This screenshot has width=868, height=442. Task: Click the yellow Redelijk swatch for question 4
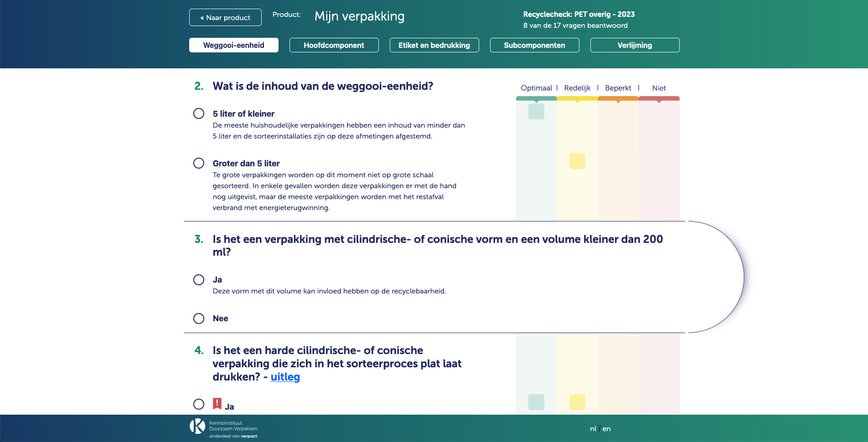[577, 402]
